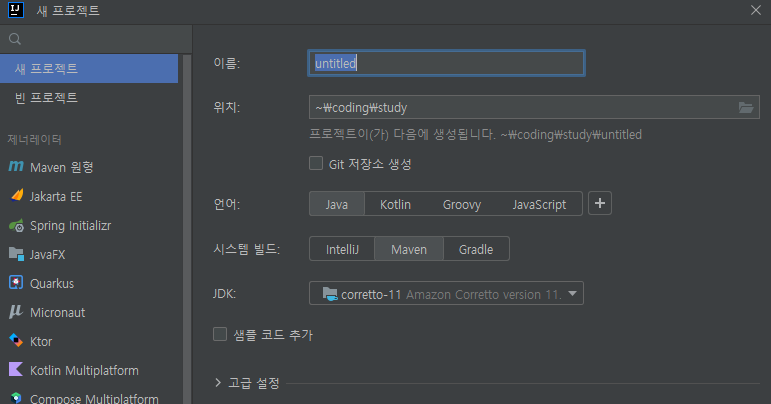Click the sidebar search field
The height and width of the screenshot is (404, 771).
[96, 39]
